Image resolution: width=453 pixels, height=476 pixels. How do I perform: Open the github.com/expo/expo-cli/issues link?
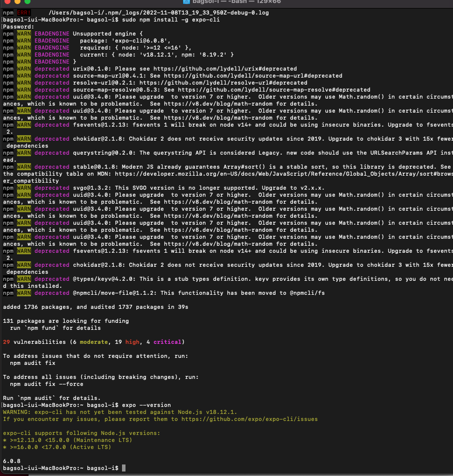pyautogui.click(x=249, y=419)
